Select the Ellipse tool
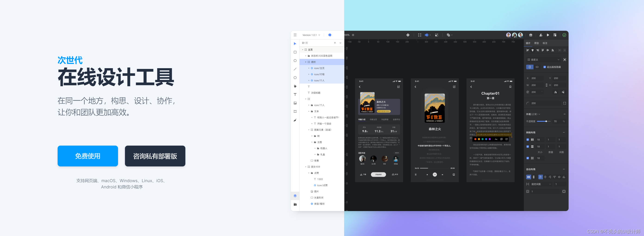Image resolution: width=644 pixels, height=236 pixels. point(295,61)
